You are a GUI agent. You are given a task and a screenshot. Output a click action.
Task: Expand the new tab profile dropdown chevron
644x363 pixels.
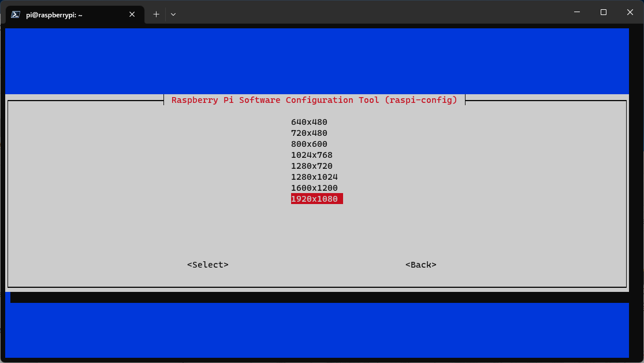[173, 14]
